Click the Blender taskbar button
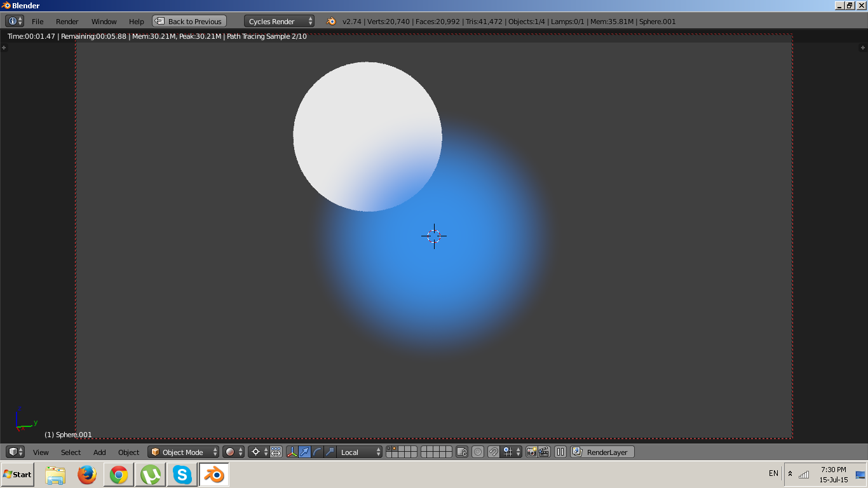The width and height of the screenshot is (868, 488). (214, 475)
